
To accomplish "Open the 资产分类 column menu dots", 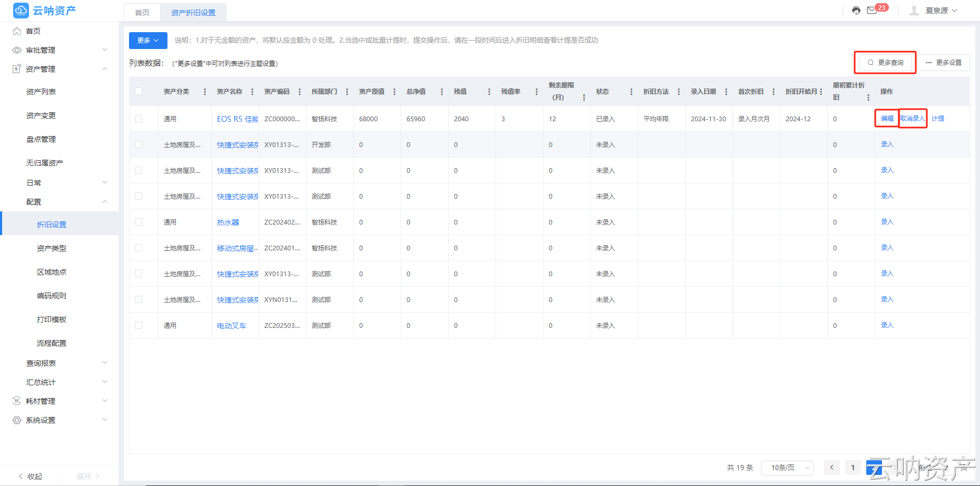I will pyautogui.click(x=205, y=92).
